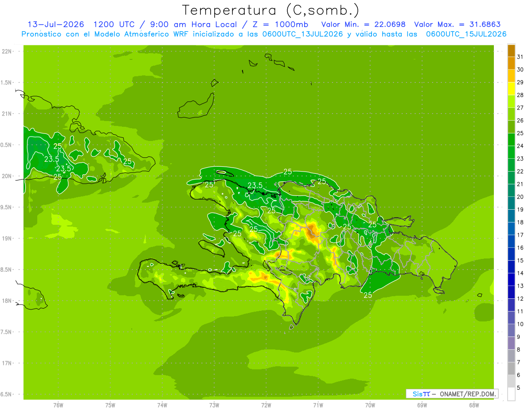The width and height of the screenshot is (532, 411).
Task: Click the '25' contour label offshore south of Hispaniola
Action: click(368, 295)
